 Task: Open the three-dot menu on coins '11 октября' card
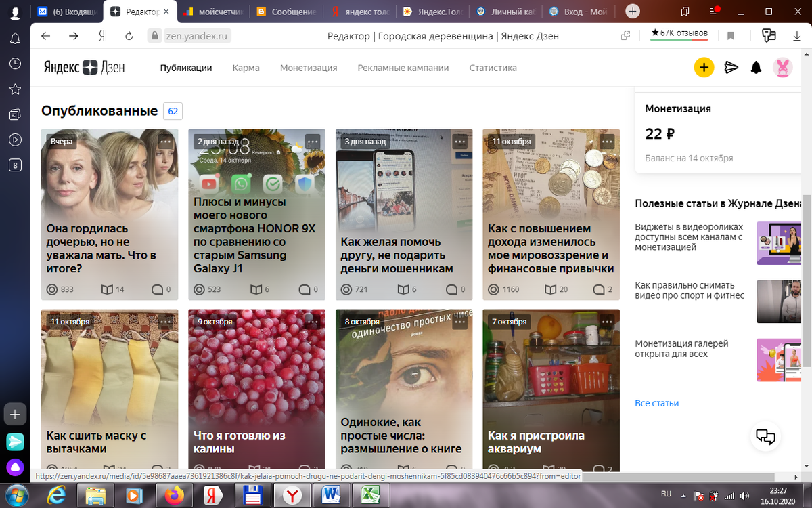point(606,141)
